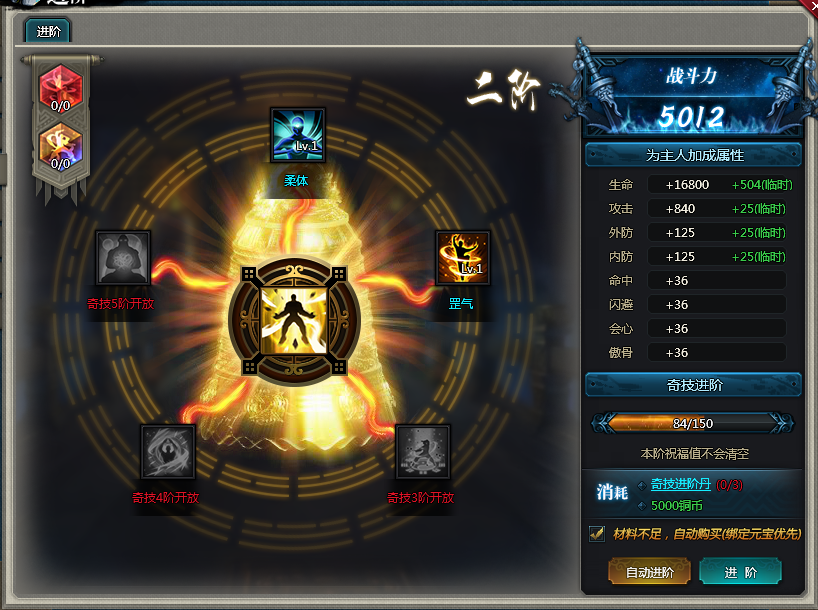Screen dimensions: 818x610
Task: Close the window with the red X
Action: pos(810,5)
